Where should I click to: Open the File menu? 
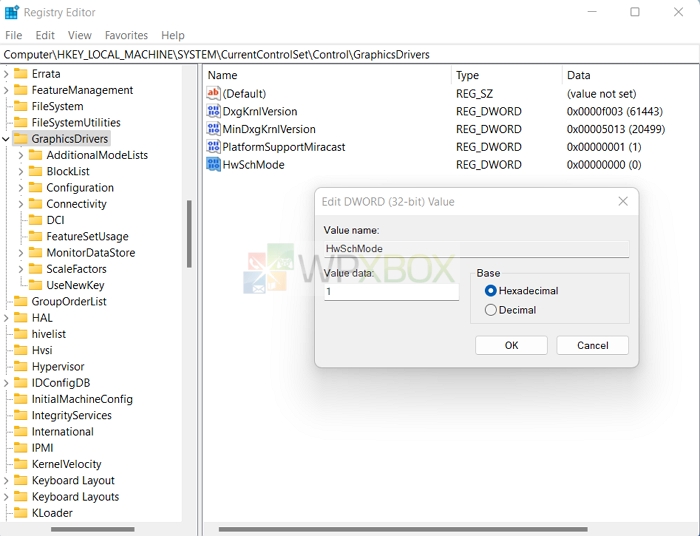[13, 35]
